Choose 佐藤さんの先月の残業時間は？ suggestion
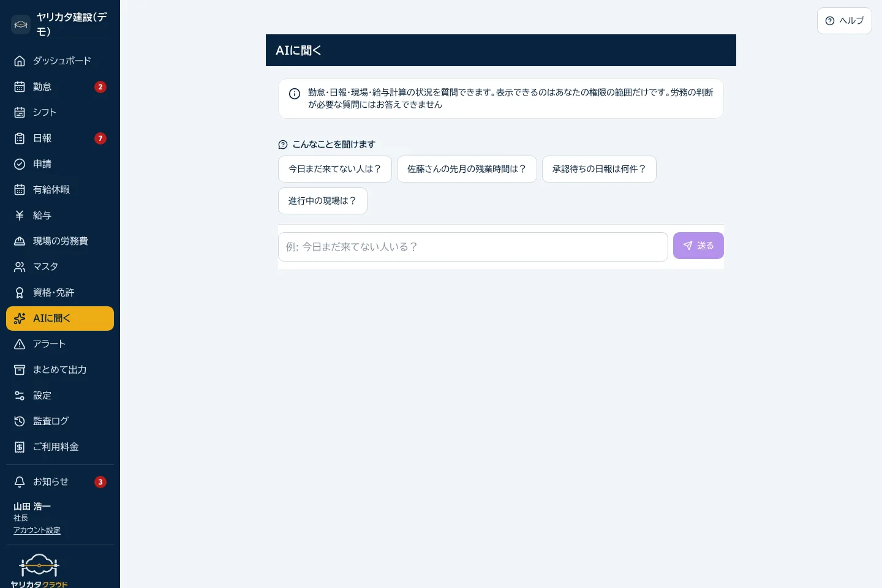Image resolution: width=882 pixels, height=588 pixels. pyautogui.click(x=467, y=169)
